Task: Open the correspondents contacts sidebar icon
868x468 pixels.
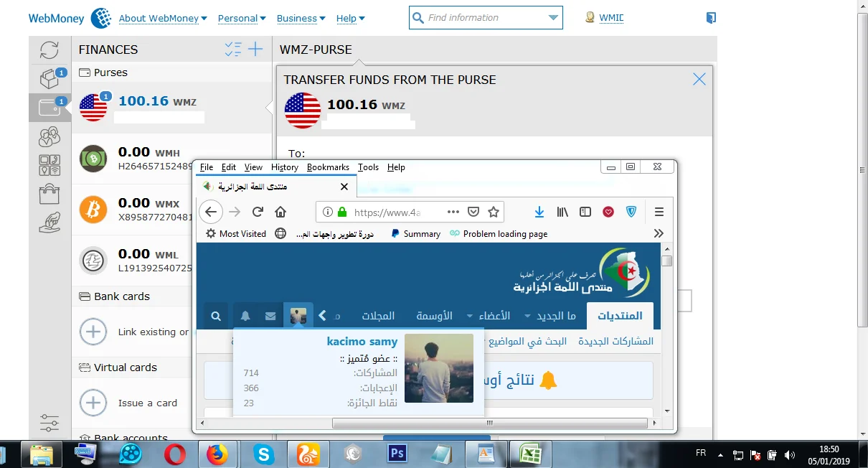Action: tap(49, 136)
